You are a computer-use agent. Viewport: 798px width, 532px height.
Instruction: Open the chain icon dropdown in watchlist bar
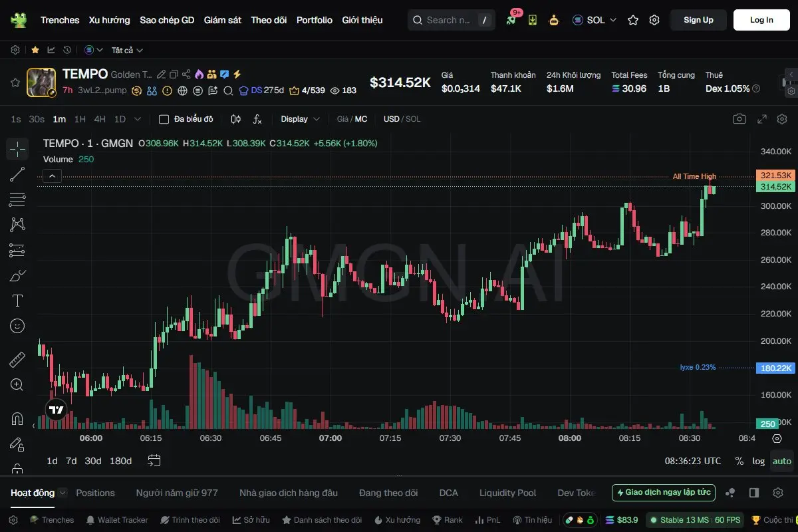[x=94, y=50]
